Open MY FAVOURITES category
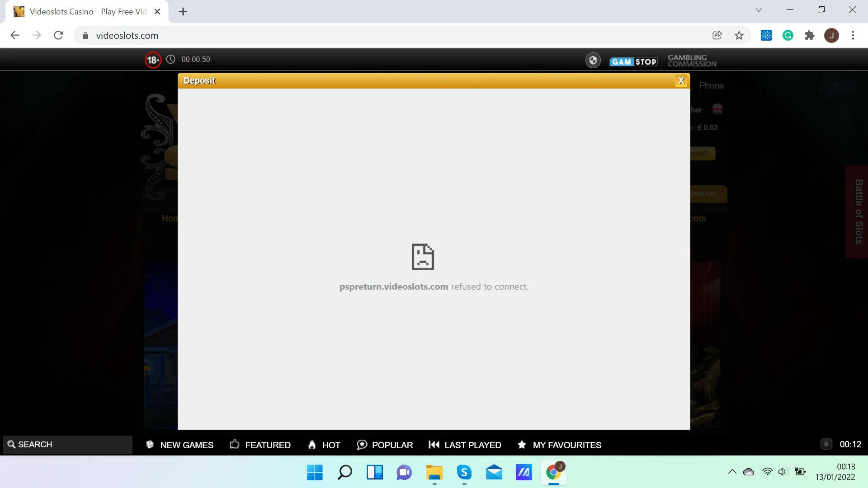This screenshot has width=868, height=488. 559,445
